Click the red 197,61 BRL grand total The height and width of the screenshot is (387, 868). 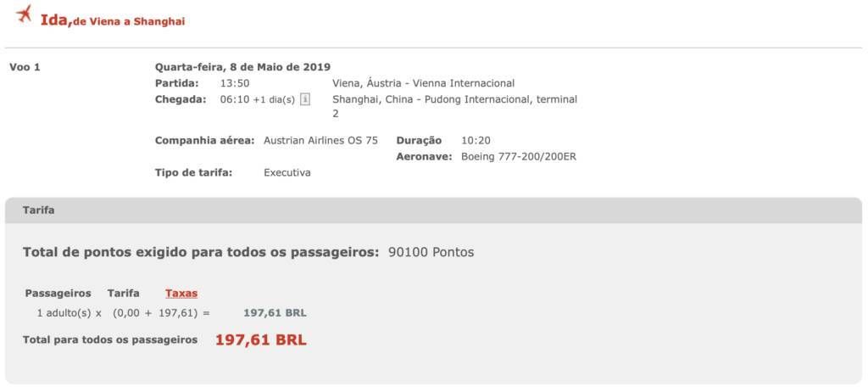[261, 339]
